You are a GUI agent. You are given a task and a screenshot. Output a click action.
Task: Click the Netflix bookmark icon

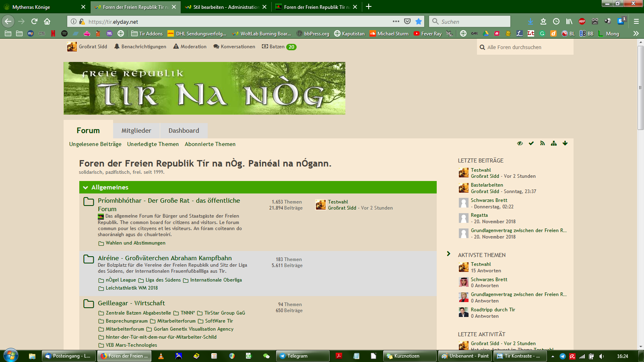click(x=53, y=34)
